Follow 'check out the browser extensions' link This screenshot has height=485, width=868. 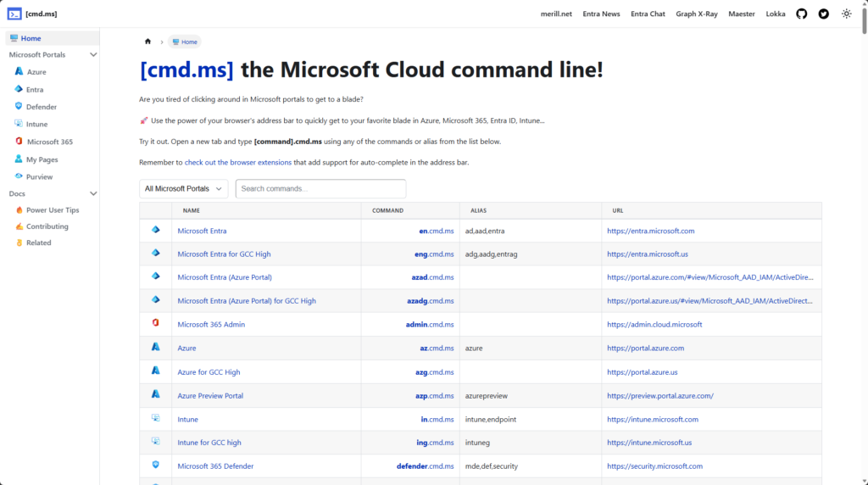click(238, 162)
